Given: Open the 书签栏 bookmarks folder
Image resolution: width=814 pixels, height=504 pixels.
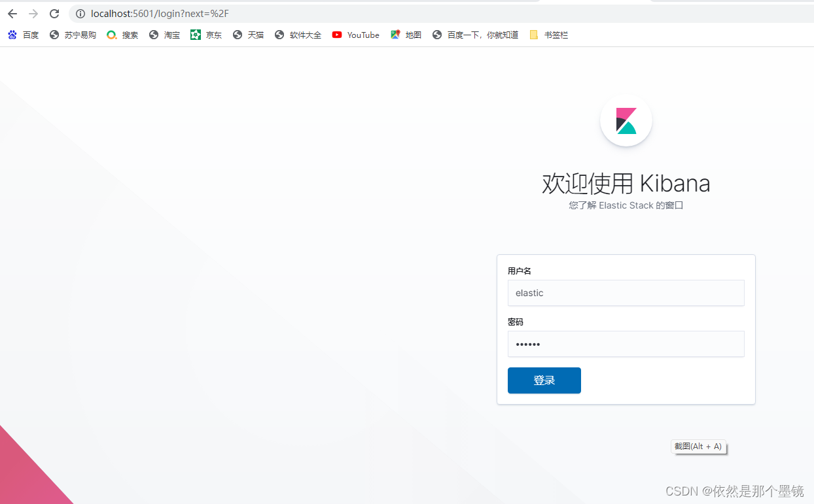Looking at the screenshot, I should (548, 35).
